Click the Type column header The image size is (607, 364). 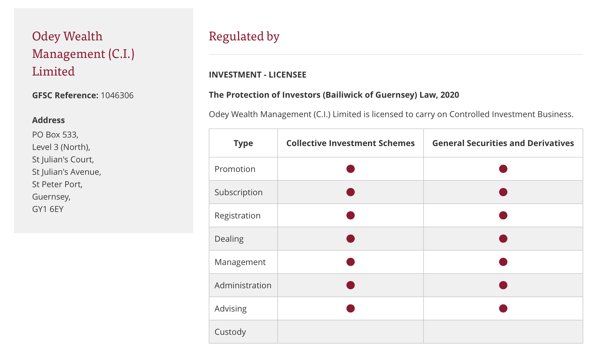pyautogui.click(x=243, y=143)
